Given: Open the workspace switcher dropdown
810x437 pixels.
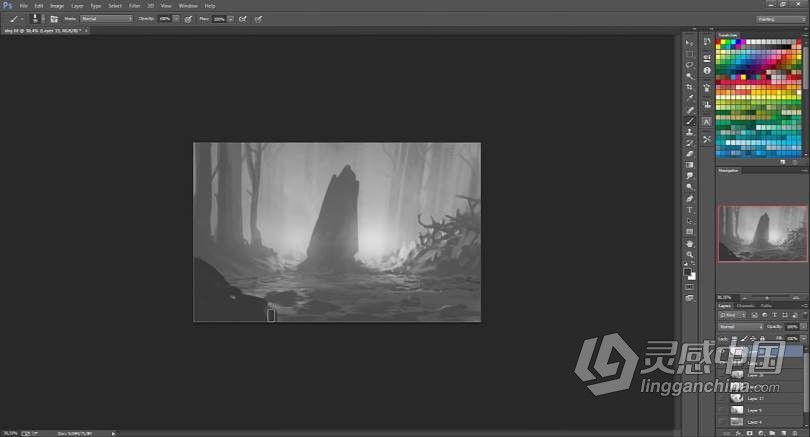Looking at the screenshot, I should click(x=781, y=19).
